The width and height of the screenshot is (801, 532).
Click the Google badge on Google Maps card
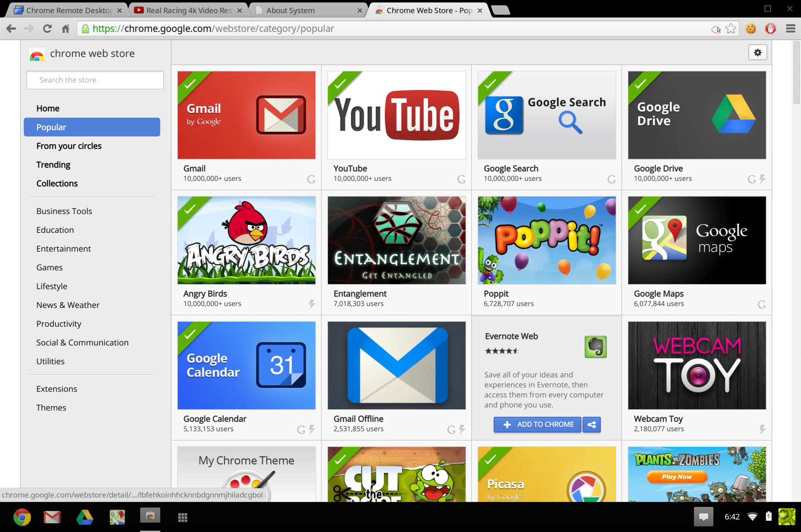(x=762, y=304)
